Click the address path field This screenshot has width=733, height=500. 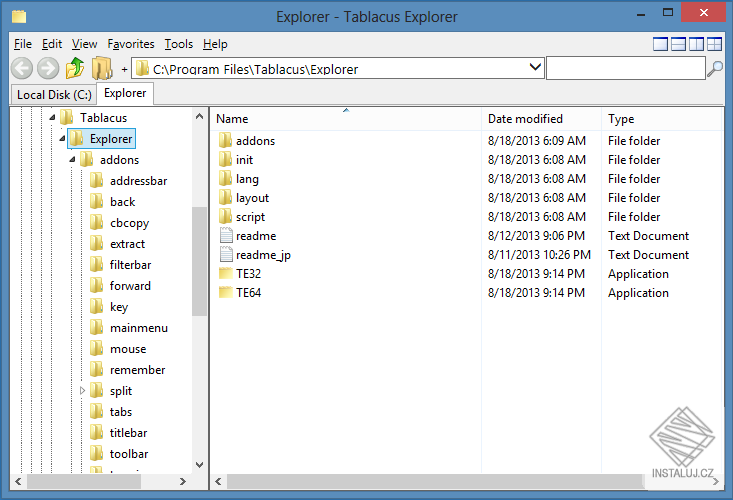click(x=339, y=68)
